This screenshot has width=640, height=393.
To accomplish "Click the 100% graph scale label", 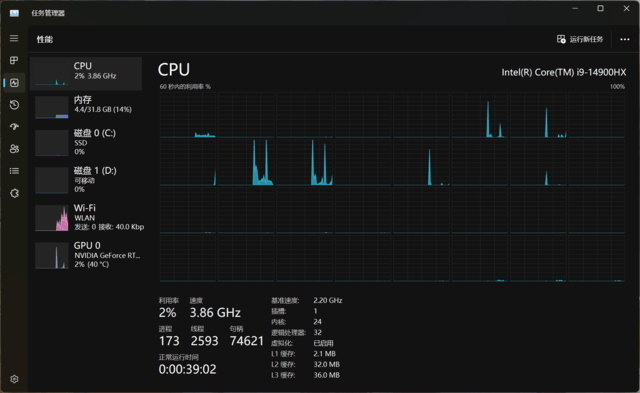I will pyautogui.click(x=617, y=87).
